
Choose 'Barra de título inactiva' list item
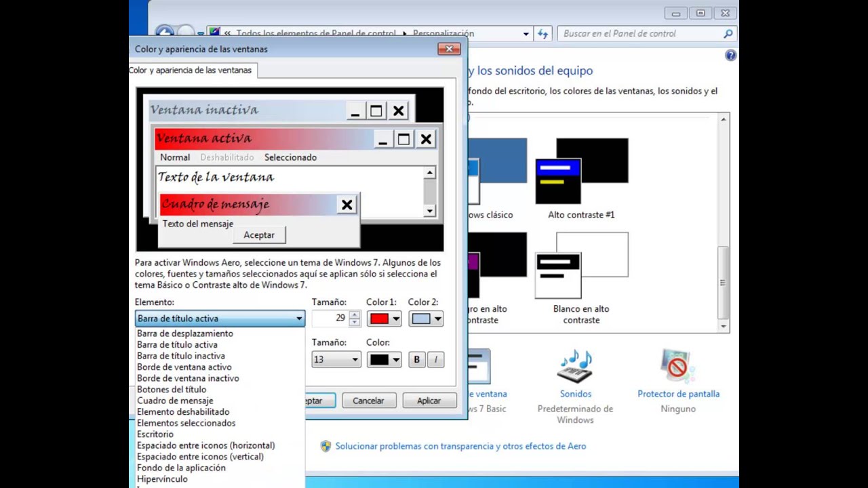tap(181, 356)
